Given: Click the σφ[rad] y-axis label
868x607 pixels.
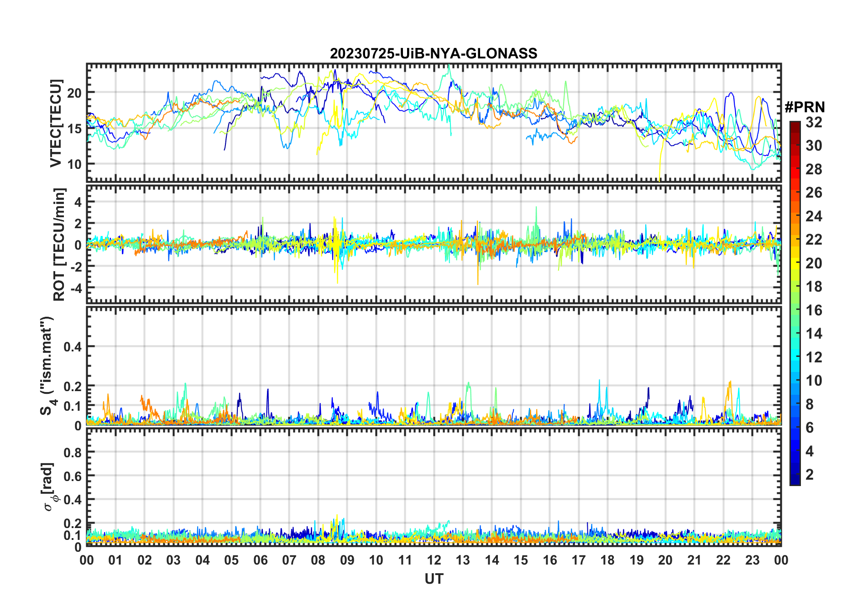Looking at the screenshot, I should point(50,487).
